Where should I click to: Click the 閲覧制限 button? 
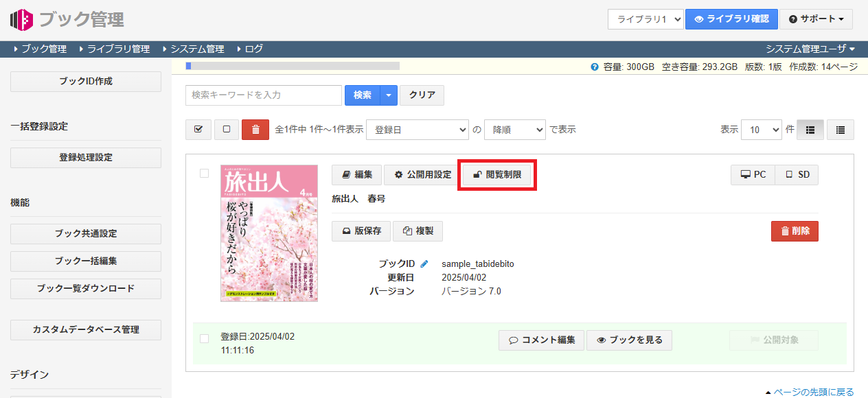coord(496,175)
